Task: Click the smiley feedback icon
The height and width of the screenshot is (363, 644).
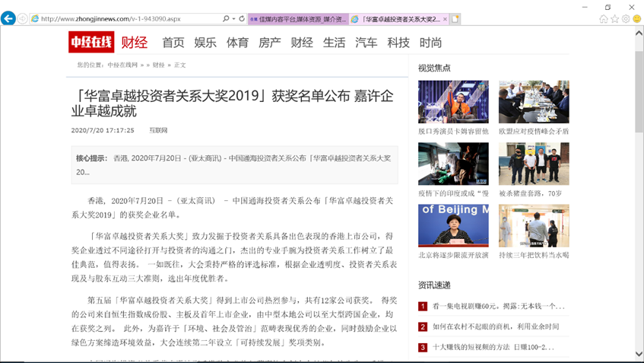Action: 637,19
